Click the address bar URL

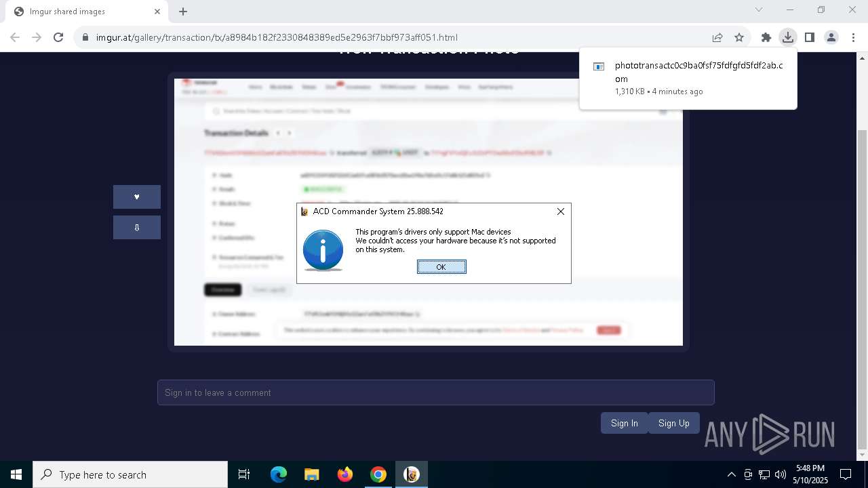(x=277, y=37)
